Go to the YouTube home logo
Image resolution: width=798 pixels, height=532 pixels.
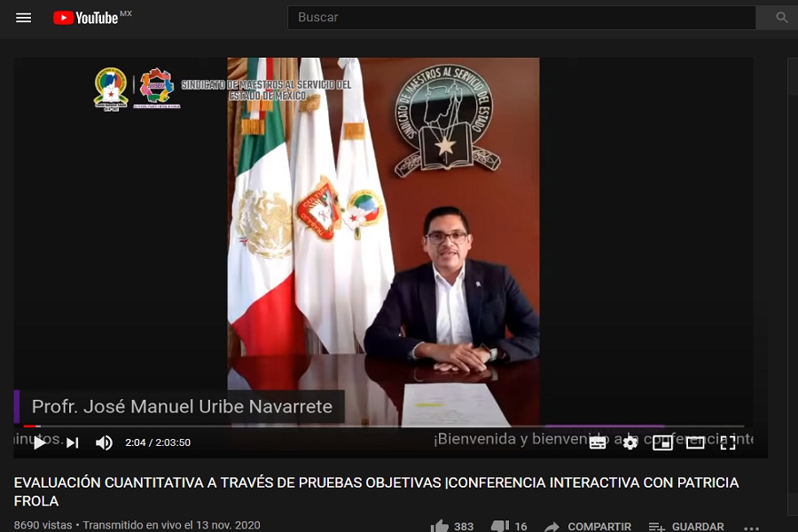click(86, 18)
